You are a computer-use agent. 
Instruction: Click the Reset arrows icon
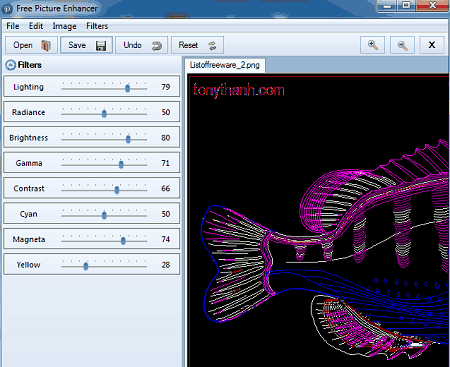pos(212,46)
